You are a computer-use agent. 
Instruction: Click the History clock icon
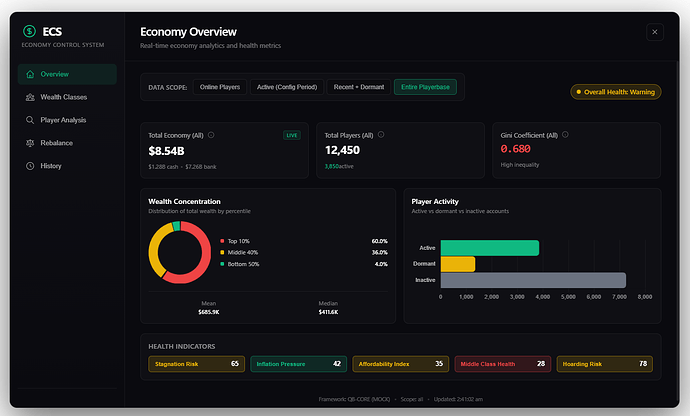point(30,166)
